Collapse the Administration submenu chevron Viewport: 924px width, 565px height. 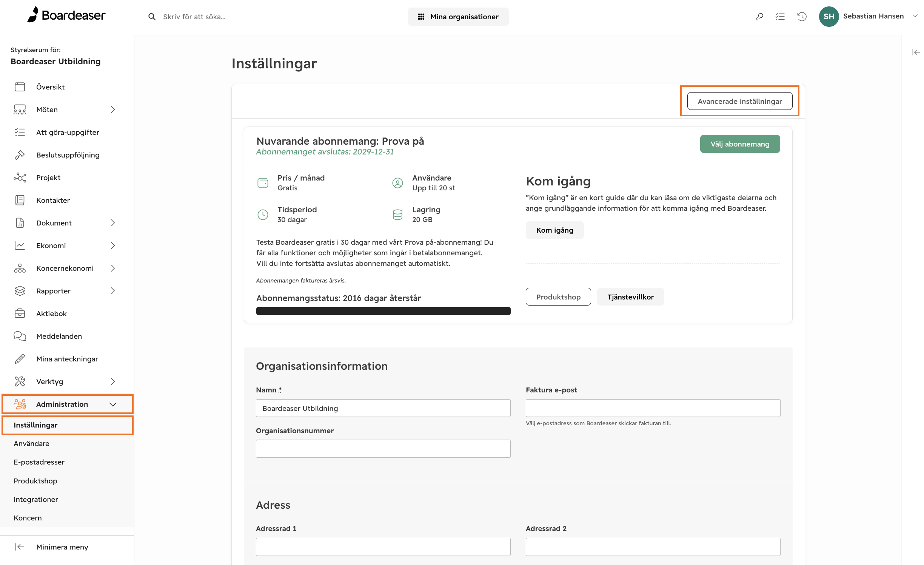112,404
